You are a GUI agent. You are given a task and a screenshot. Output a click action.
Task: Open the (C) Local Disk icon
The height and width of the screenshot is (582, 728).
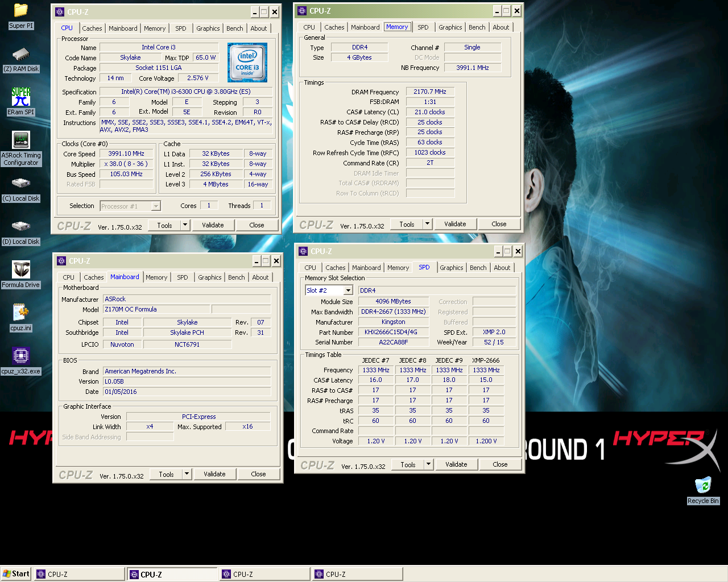pos(21,183)
